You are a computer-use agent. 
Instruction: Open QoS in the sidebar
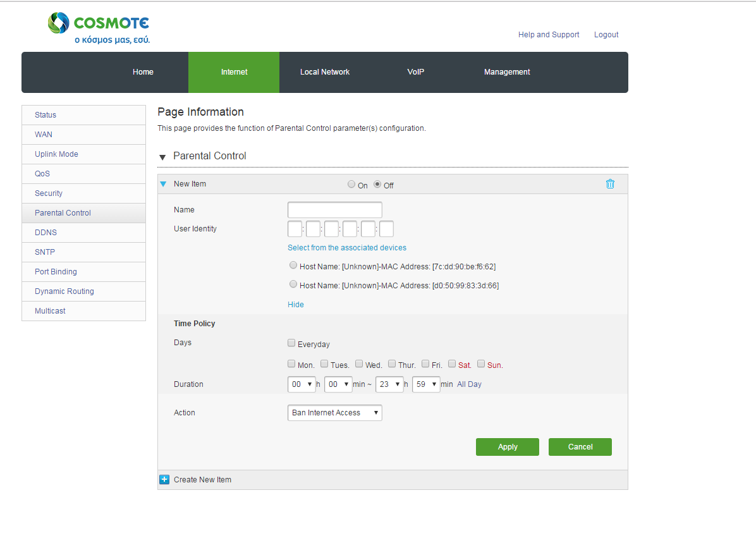point(84,174)
